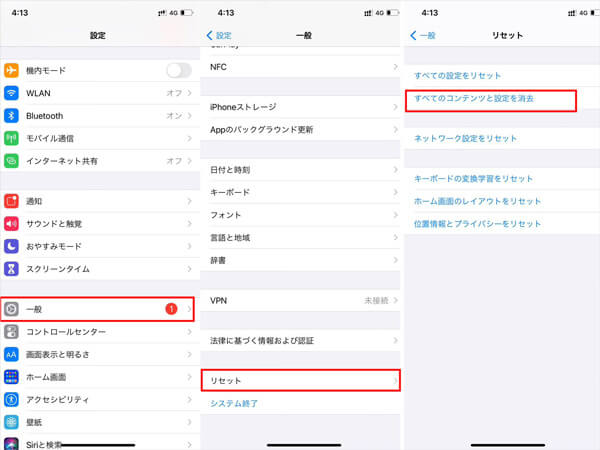Screen dimensions: 600x450
Task: Tap battery icon in 設定 status bar
Action: click(x=187, y=13)
